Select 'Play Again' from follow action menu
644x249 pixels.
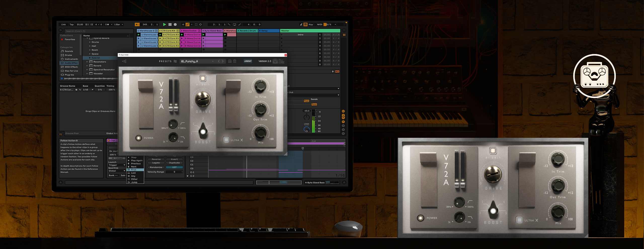137,161
